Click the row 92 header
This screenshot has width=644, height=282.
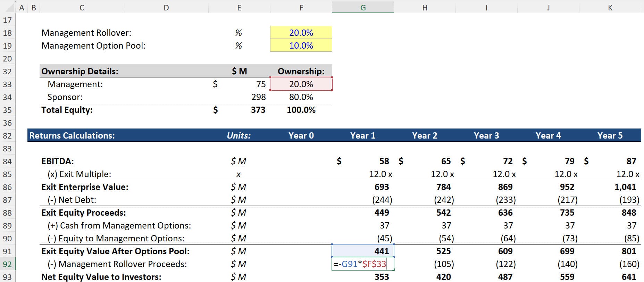click(x=7, y=264)
